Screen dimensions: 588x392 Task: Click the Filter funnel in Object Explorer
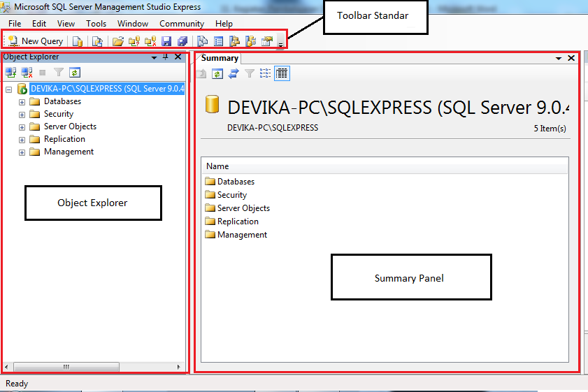(x=59, y=73)
